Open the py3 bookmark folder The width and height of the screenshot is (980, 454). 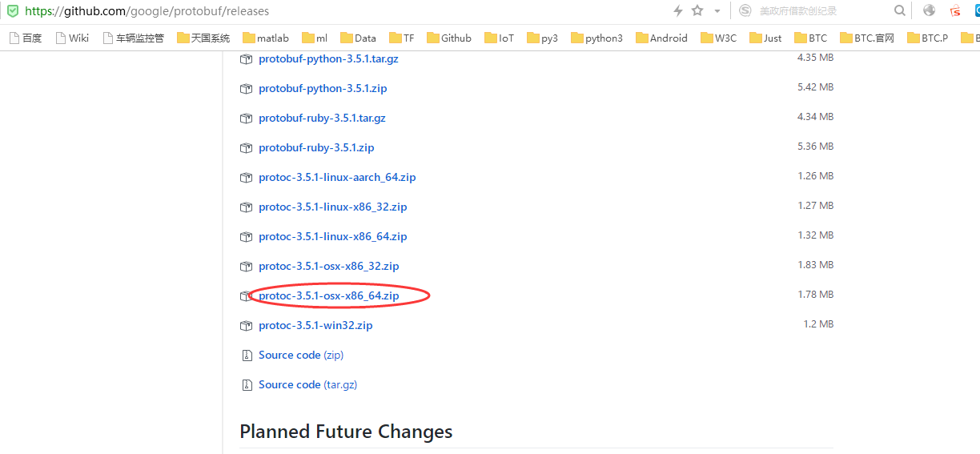click(543, 38)
